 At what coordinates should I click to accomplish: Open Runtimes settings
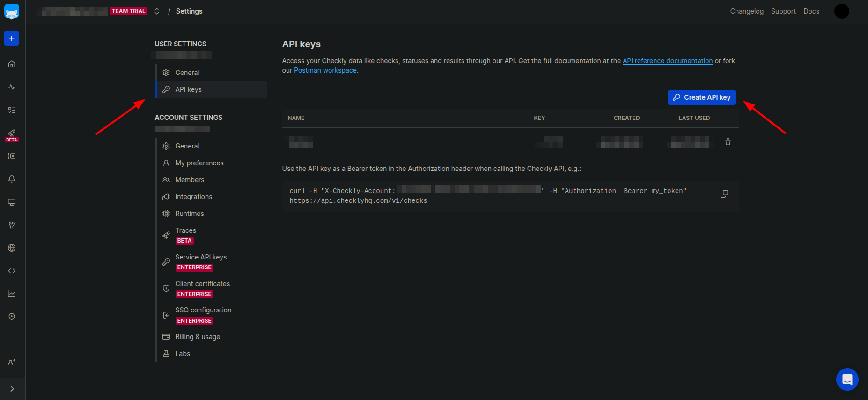(212, 214)
